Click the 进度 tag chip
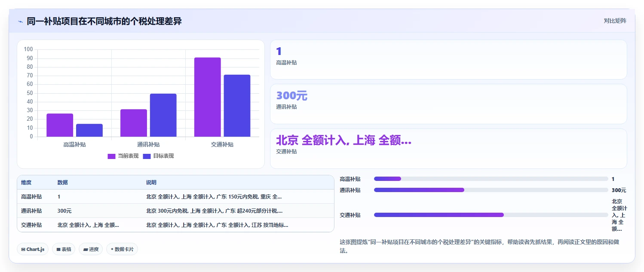The height and width of the screenshot is (272, 644). pos(91,249)
